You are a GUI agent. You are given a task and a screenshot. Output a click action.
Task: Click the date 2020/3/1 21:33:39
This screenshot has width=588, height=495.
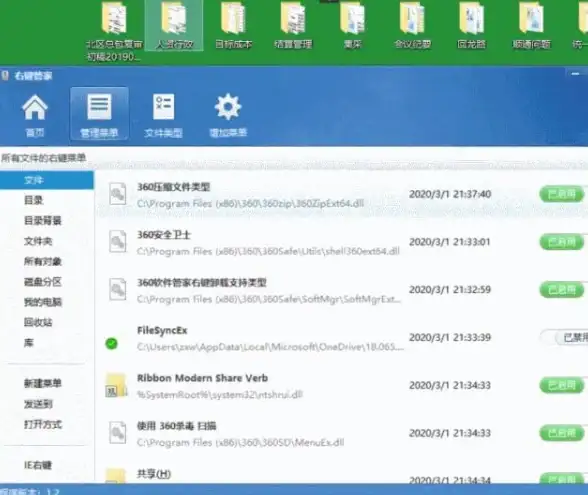[x=450, y=338]
